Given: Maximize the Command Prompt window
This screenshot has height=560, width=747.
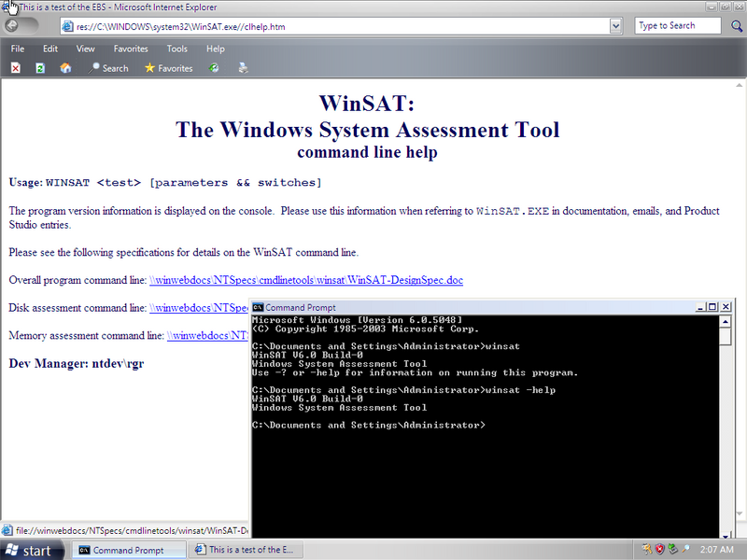Looking at the screenshot, I should (x=712, y=307).
